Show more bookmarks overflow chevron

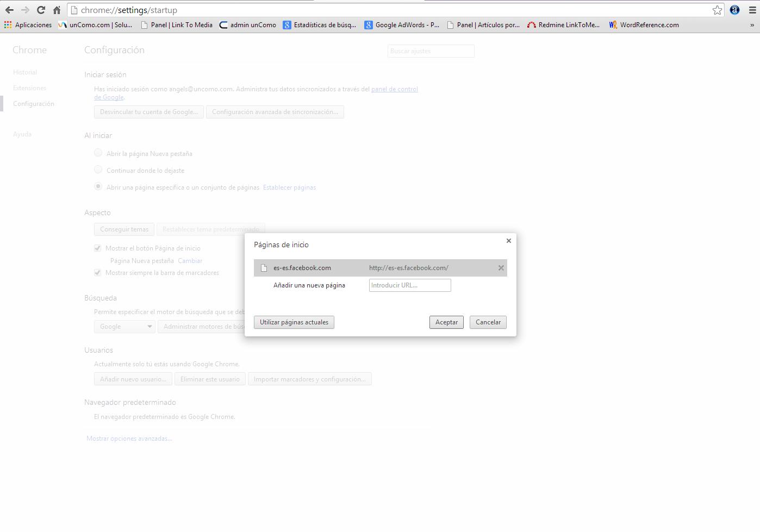coord(752,25)
